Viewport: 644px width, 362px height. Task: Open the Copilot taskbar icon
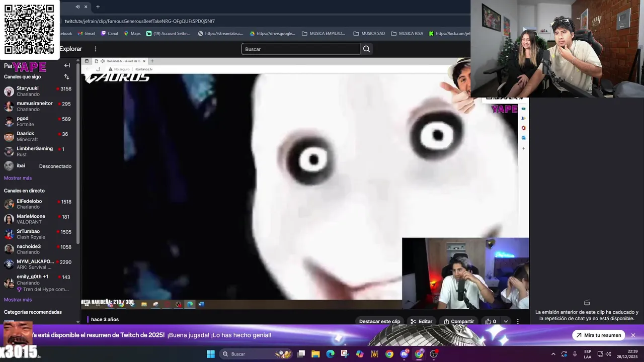coord(360,354)
